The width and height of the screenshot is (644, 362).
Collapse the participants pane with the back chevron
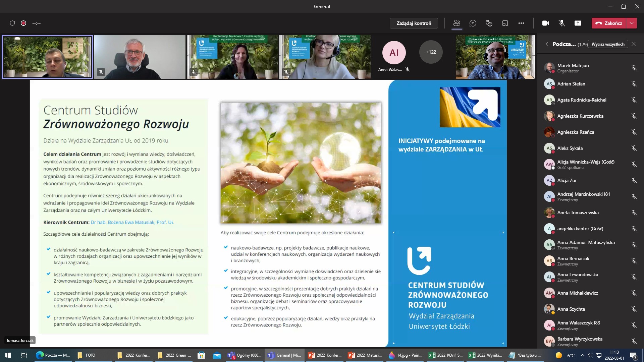[x=547, y=44]
